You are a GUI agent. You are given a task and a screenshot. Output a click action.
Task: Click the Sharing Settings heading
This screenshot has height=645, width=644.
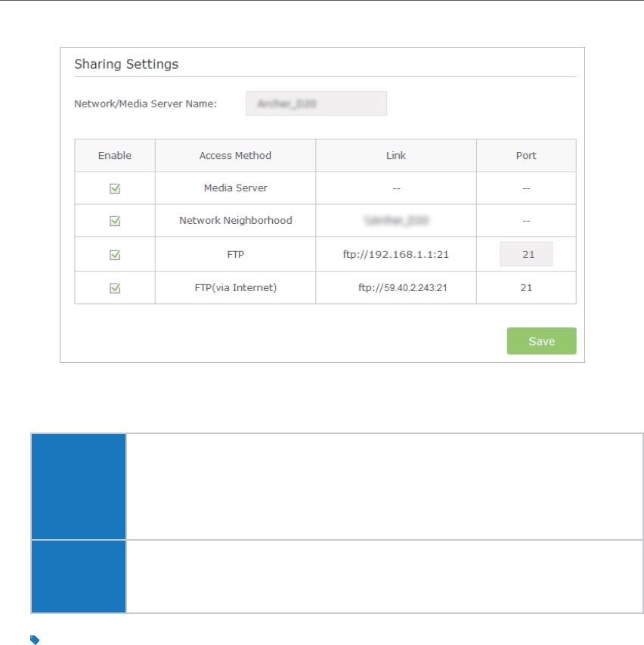pos(126,64)
